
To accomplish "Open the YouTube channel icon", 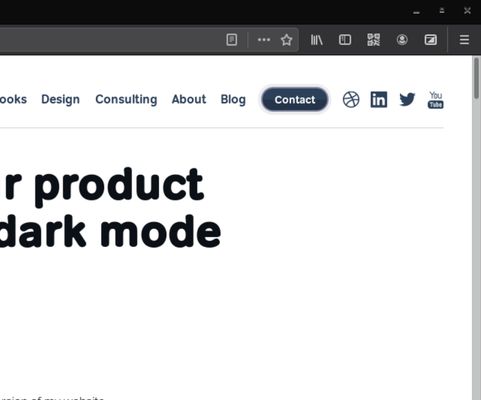I will click(x=436, y=100).
